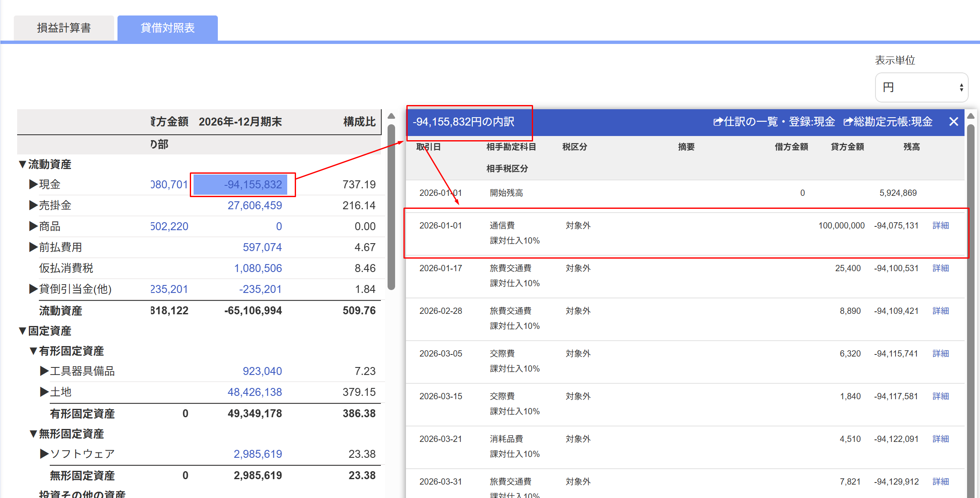Click 貸倒引当金(他) credit amount 235,201
Image resolution: width=980 pixels, height=498 pixels.
tap(169, 289)
